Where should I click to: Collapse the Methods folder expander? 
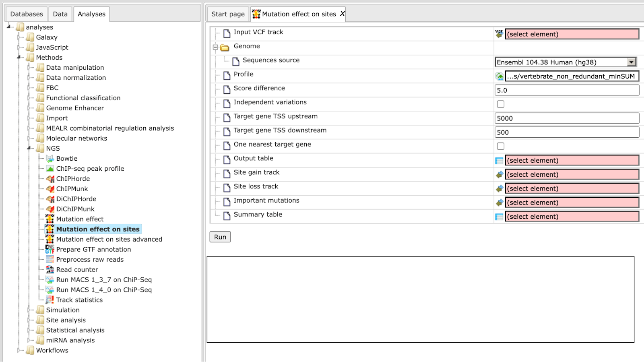coord(19,57)
